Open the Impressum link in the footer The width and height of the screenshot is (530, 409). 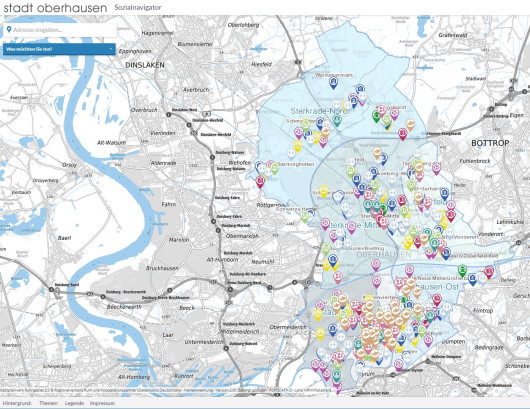[102, 403]
